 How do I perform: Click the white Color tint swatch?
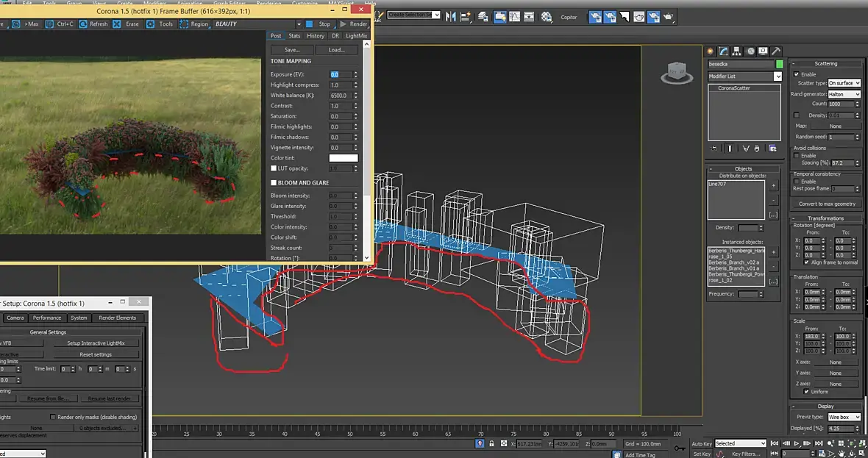(343, 158)
